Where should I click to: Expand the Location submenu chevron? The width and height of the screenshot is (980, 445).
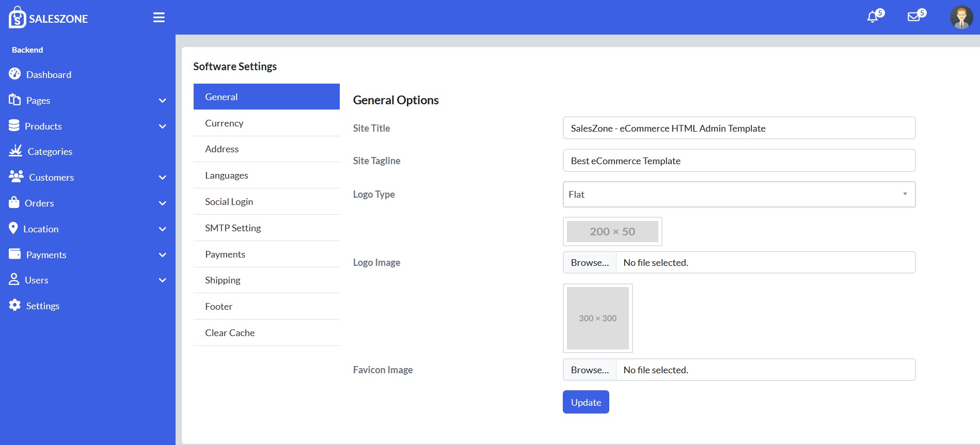163,229
